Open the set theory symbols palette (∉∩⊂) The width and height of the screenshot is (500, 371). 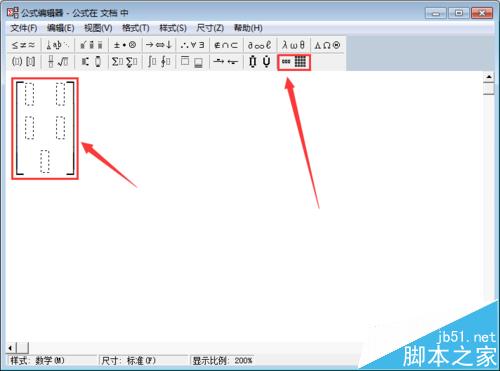(x=226, y=45)
